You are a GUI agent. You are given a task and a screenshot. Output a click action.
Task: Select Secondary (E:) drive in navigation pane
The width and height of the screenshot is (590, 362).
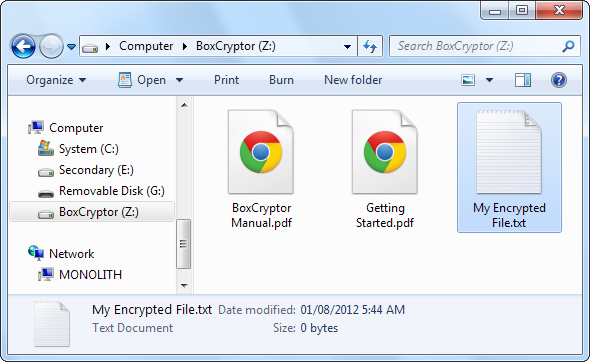pos(96,170)
